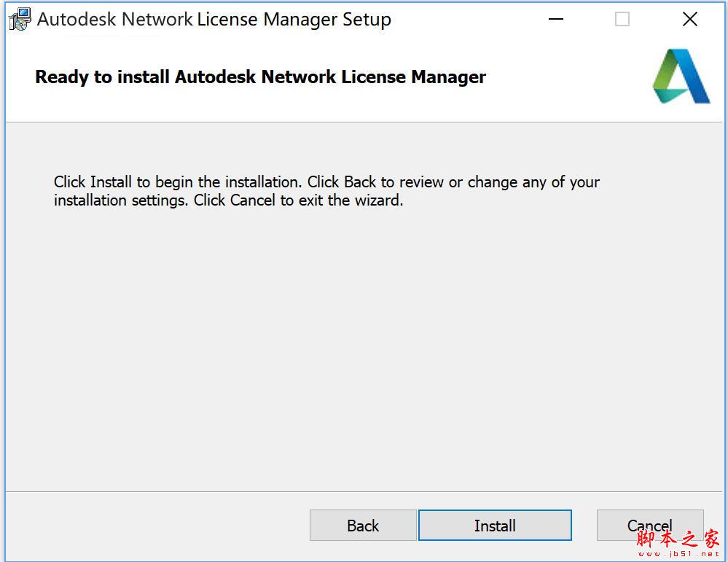
Task: Click the first line of instruction text
Action: pos(326,182)
